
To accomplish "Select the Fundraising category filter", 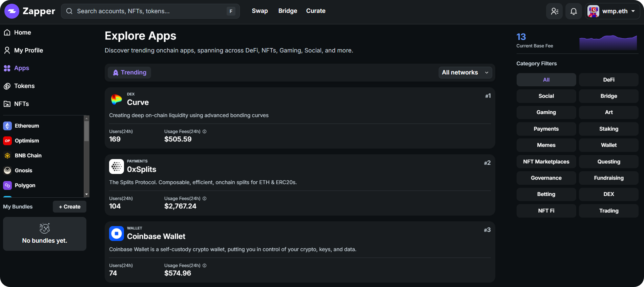I will click(x=609, y=178).
